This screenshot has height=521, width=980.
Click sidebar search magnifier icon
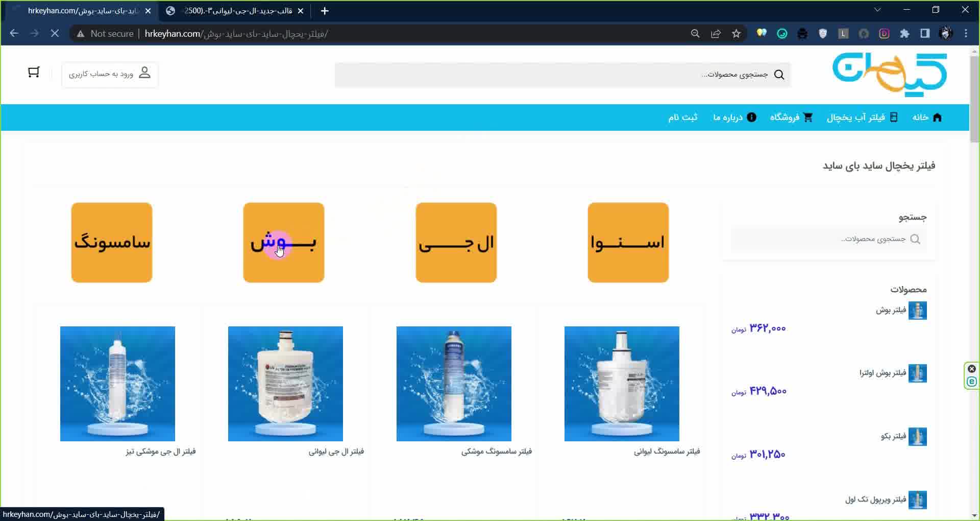[x=915, y=239]
